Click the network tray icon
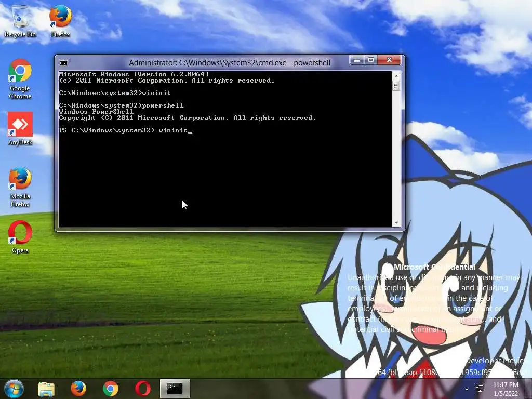The width and height of the screenshot is (532, 399). pos(480,389)
